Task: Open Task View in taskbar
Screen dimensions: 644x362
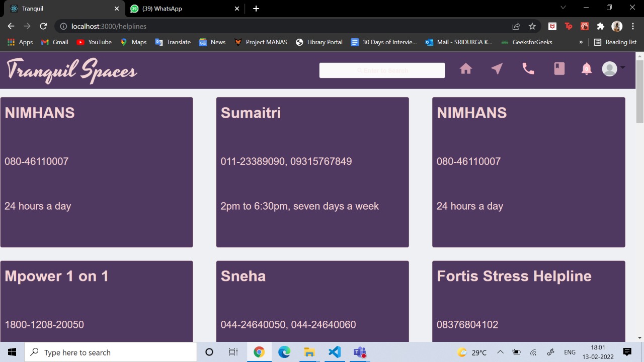Action: [233, 352]
